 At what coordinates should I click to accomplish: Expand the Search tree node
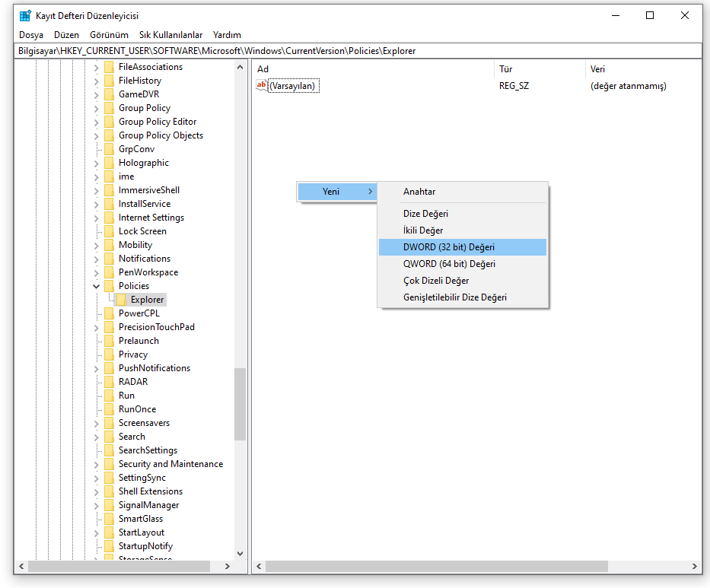point(97,437)
